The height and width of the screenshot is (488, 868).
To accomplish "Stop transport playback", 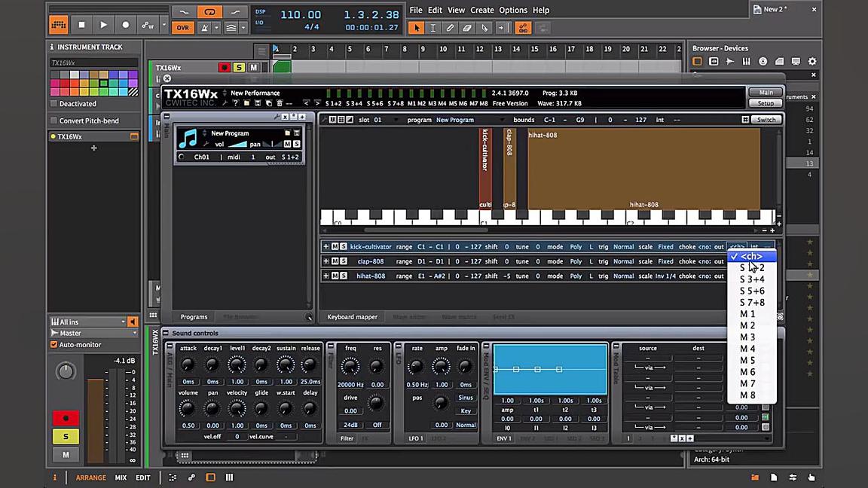I will point(81,25).
